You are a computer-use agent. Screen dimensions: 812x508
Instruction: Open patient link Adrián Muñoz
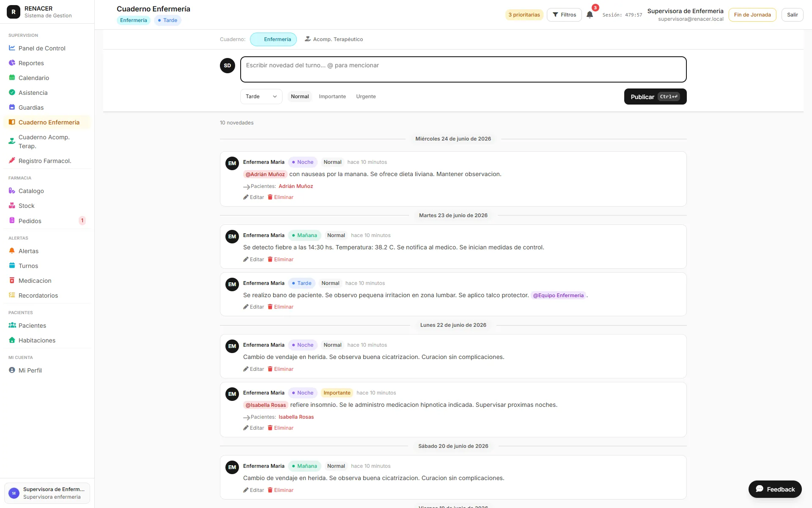click(x=296, y=186)
